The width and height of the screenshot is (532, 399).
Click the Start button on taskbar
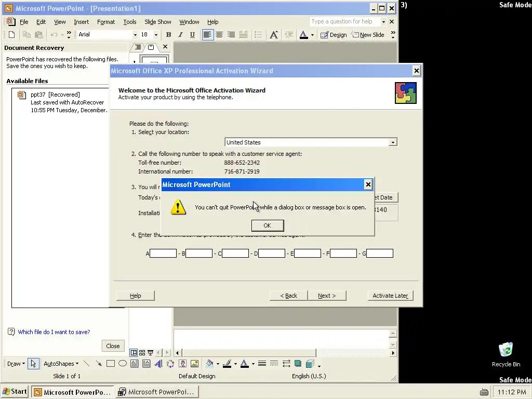pyautogui.click(x=15, y=392)
